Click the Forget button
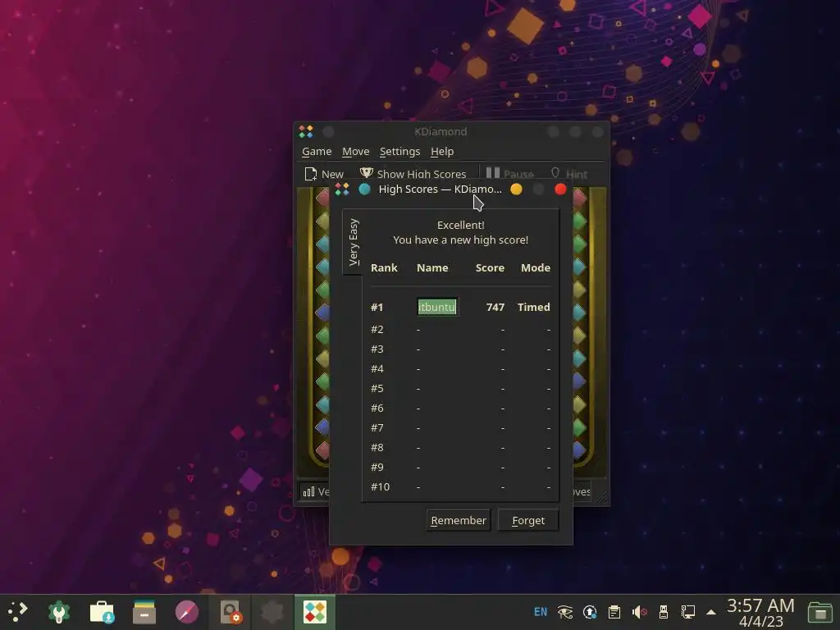The image size is (840, 630). (527, 520)
